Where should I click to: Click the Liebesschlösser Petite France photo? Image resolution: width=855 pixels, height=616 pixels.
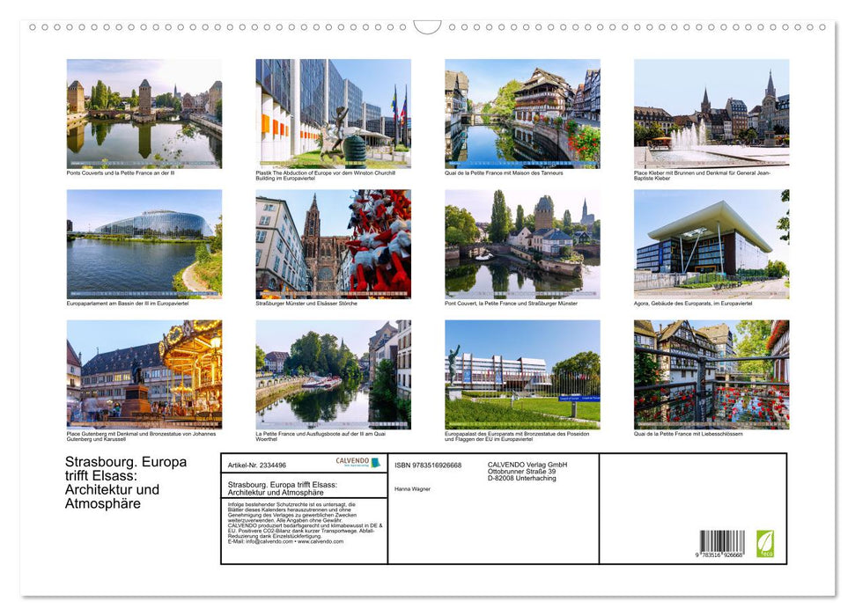tap(711, 375)
